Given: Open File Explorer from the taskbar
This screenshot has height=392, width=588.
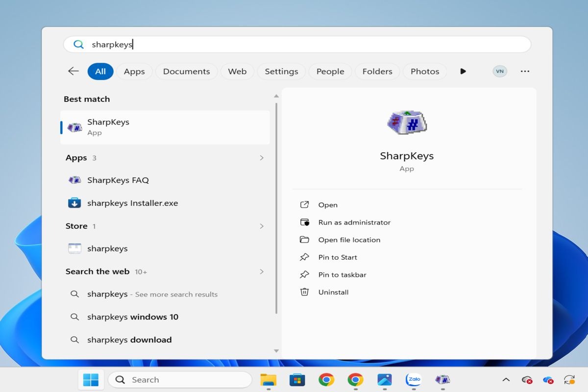Looking at the screenshot, I should click(268, 380).
